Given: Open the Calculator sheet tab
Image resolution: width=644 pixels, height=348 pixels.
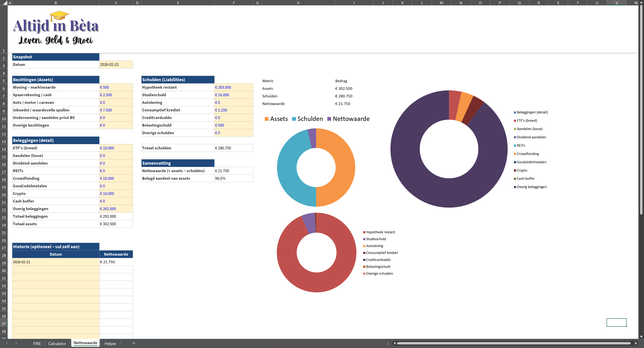Looking at the screenshot, I should 57,344.
